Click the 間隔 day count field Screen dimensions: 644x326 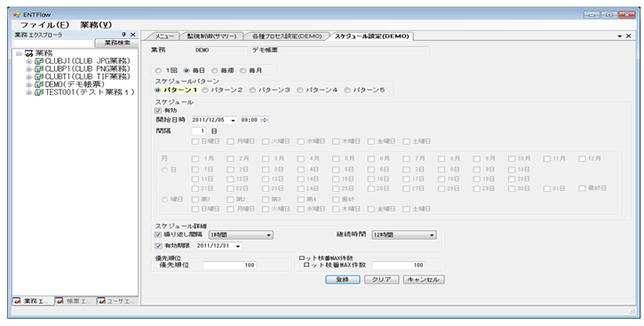(x=200, y=131)
